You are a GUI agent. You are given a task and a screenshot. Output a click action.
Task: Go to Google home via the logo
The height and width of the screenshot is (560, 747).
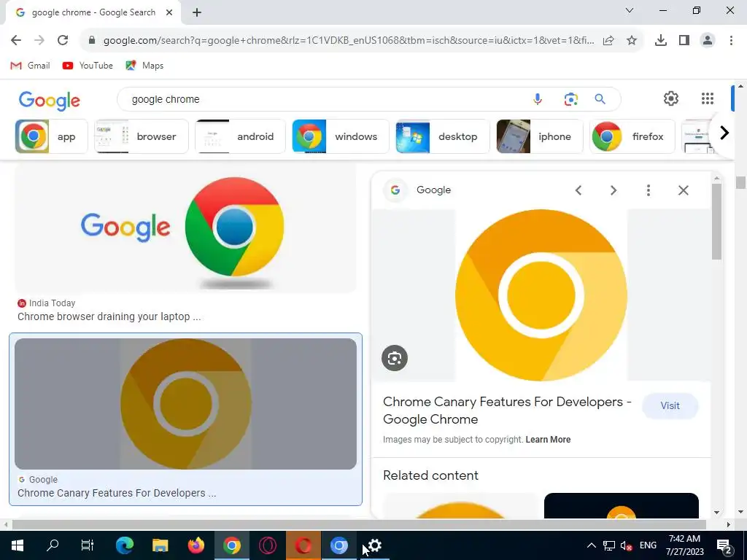pos(50,100)
